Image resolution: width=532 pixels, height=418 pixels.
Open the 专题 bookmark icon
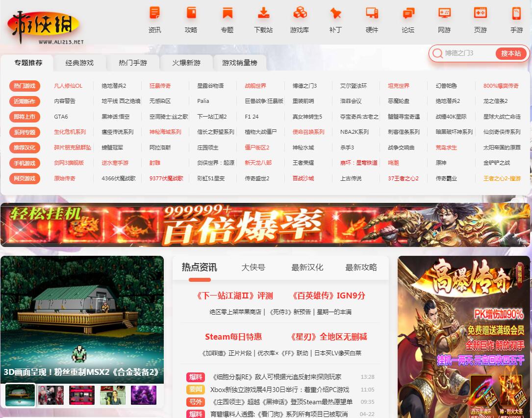228,14
